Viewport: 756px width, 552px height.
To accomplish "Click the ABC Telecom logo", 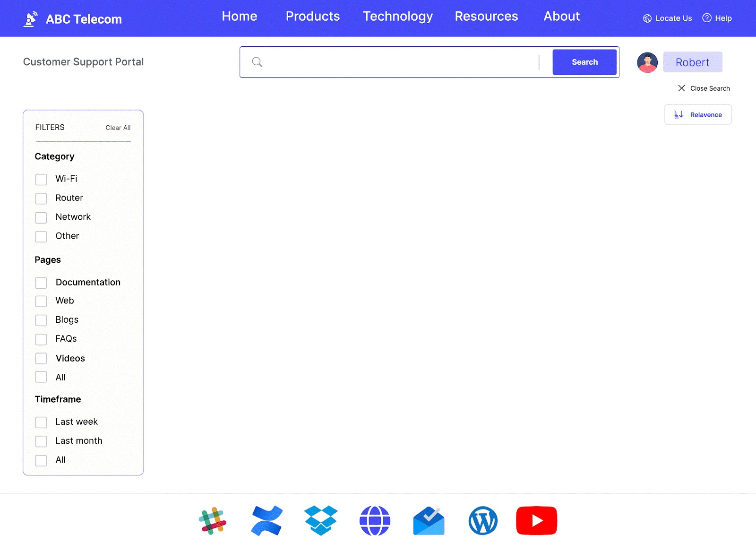I will (73, 19).
